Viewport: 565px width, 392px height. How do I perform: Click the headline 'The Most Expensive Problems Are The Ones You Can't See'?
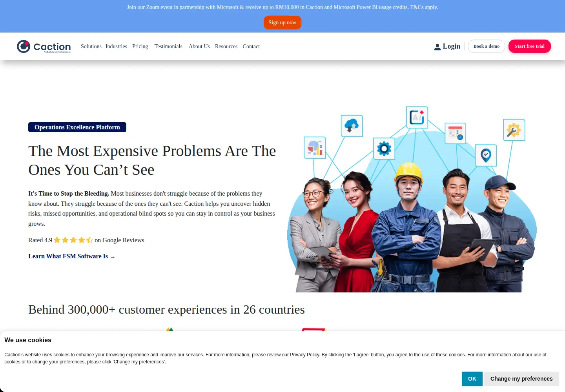152,160
